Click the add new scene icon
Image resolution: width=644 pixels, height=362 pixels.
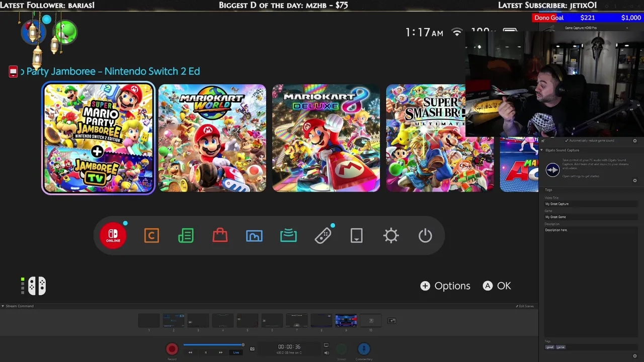[391, 321]
